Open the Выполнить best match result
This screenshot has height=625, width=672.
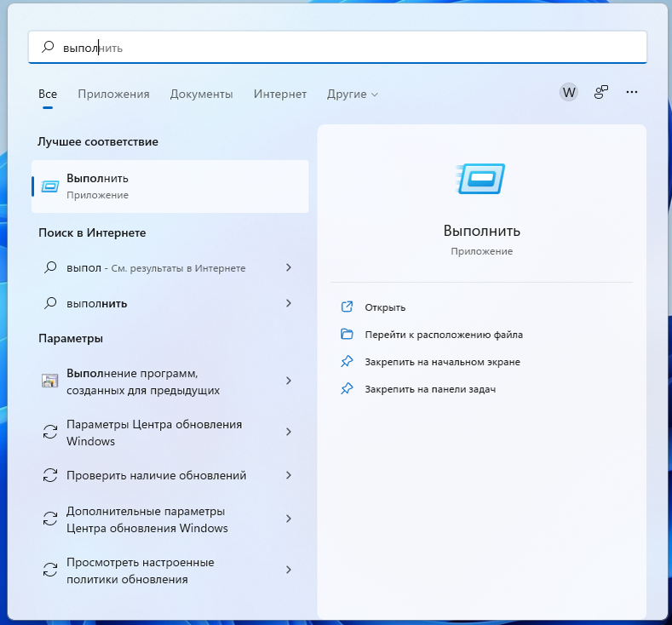(170, 186)
